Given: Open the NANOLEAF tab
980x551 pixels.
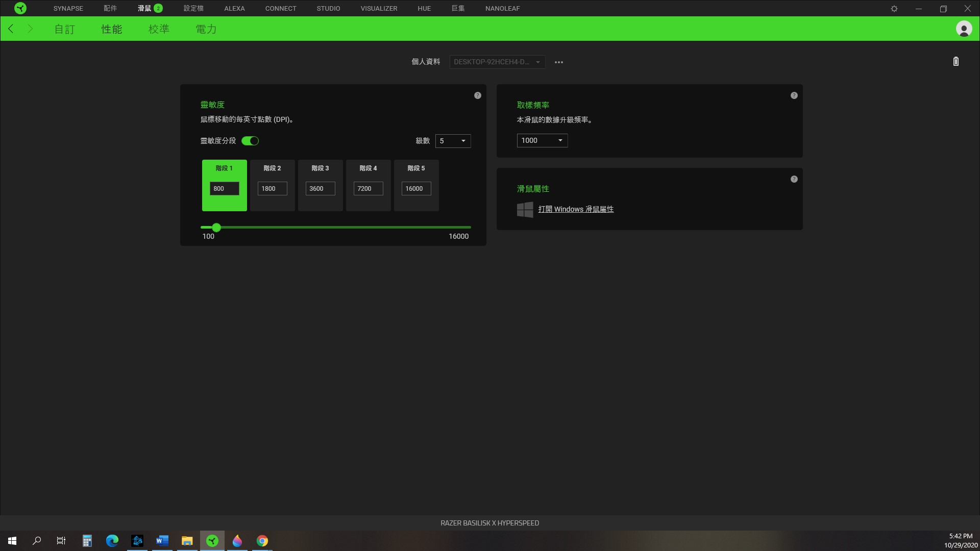Looking at the screenshot, I should 502,8.
